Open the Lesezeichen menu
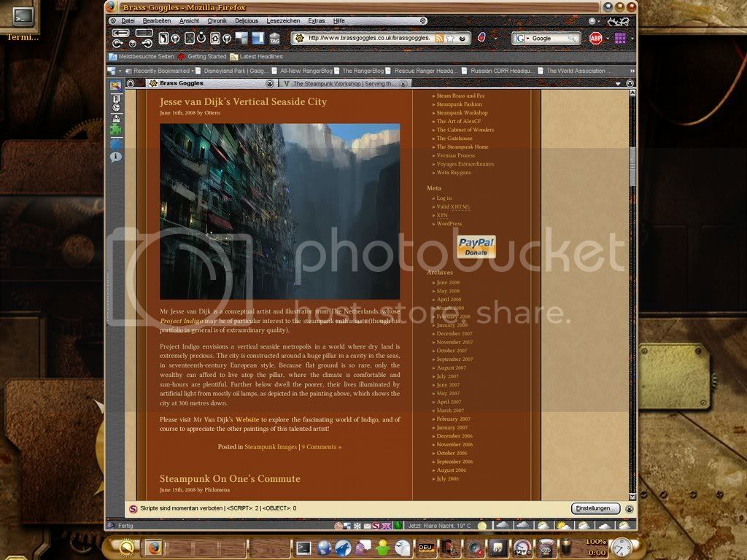747x560 pixels. [x=283, y=21]
